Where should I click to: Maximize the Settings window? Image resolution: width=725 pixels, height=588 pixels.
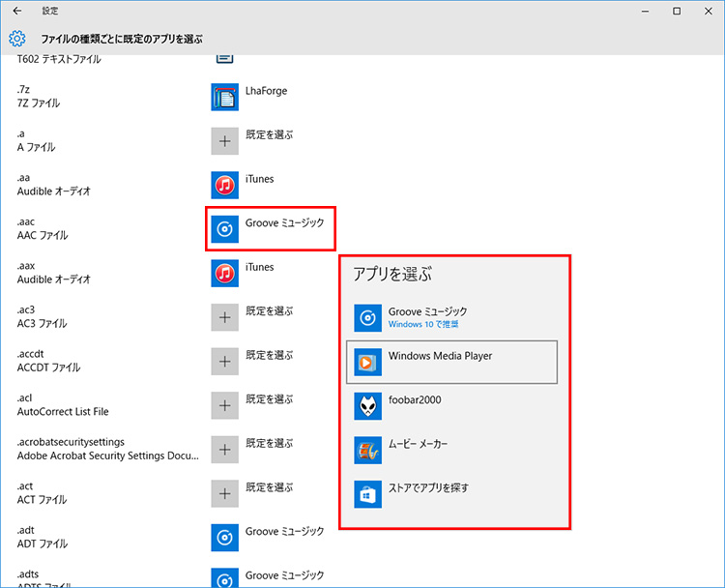point(677,11)
